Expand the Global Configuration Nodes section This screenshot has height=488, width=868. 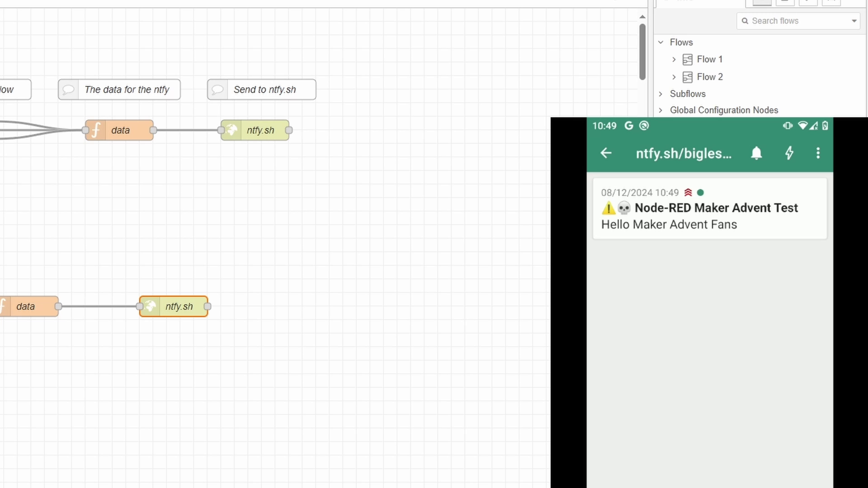tap(660, 110)
